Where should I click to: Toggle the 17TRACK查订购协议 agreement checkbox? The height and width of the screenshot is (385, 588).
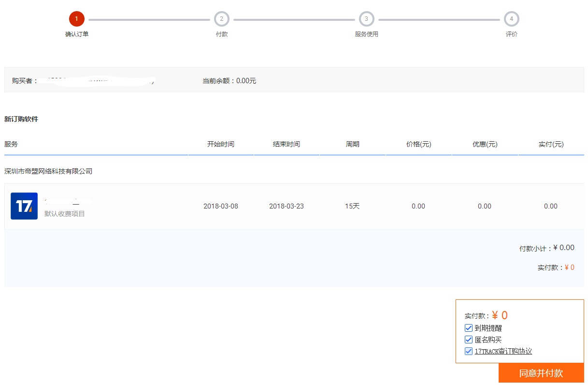pyautogui.click(x=468, y=351)
